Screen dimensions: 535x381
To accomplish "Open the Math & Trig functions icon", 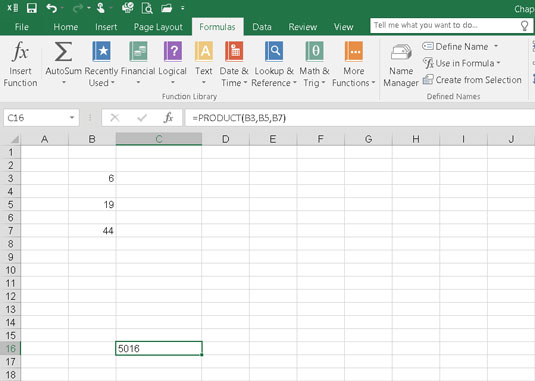I will tap(314, 51).
